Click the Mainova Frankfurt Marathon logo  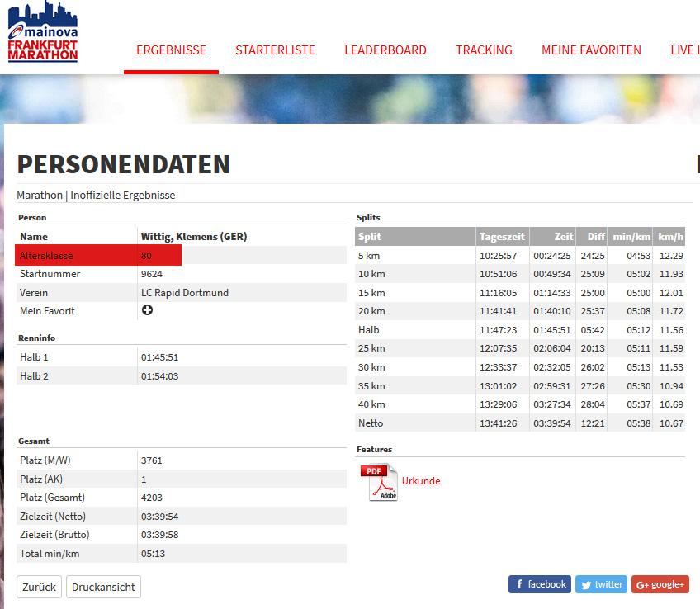coord(43,33)
